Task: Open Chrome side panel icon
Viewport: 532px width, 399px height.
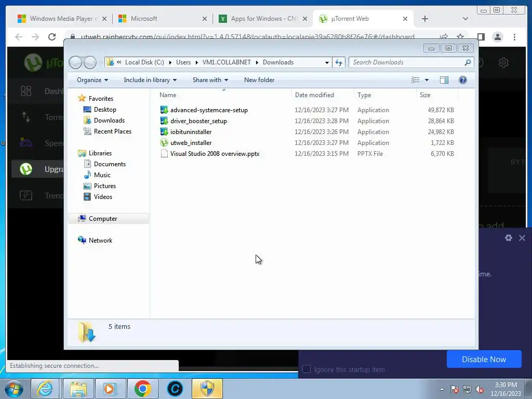Action: pyautogui.click(x=481, y=37)
